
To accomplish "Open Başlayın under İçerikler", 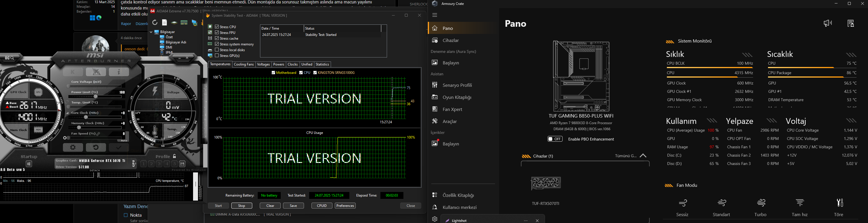I will 463,144.
